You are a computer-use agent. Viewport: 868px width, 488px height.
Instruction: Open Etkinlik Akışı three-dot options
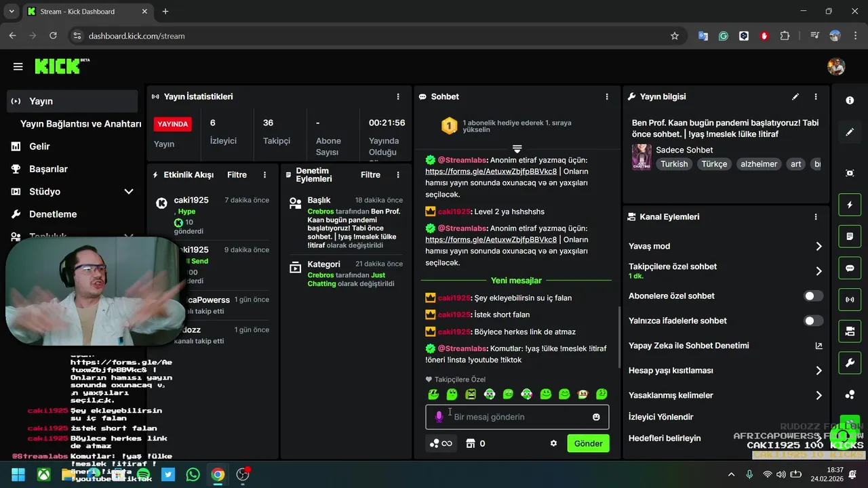264,175
